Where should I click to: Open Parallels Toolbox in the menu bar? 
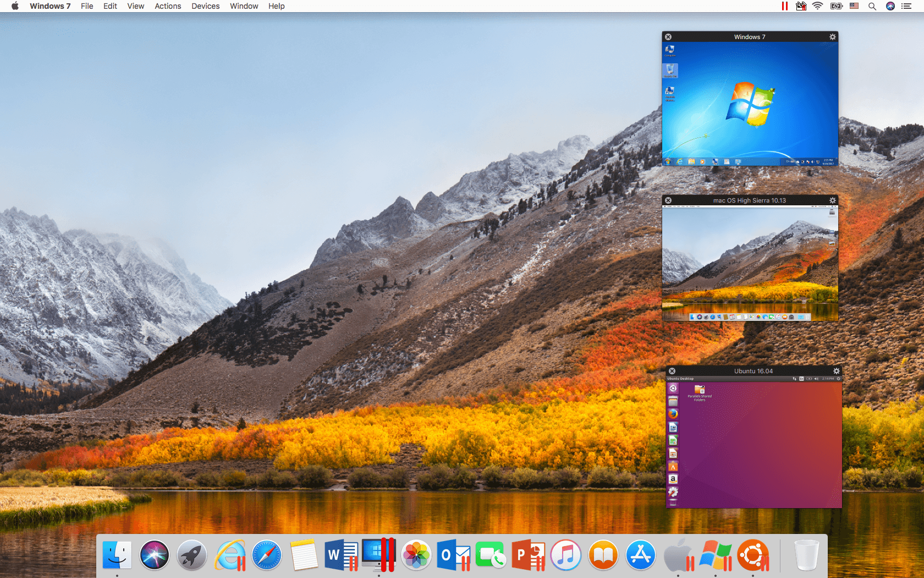(801, 6)
